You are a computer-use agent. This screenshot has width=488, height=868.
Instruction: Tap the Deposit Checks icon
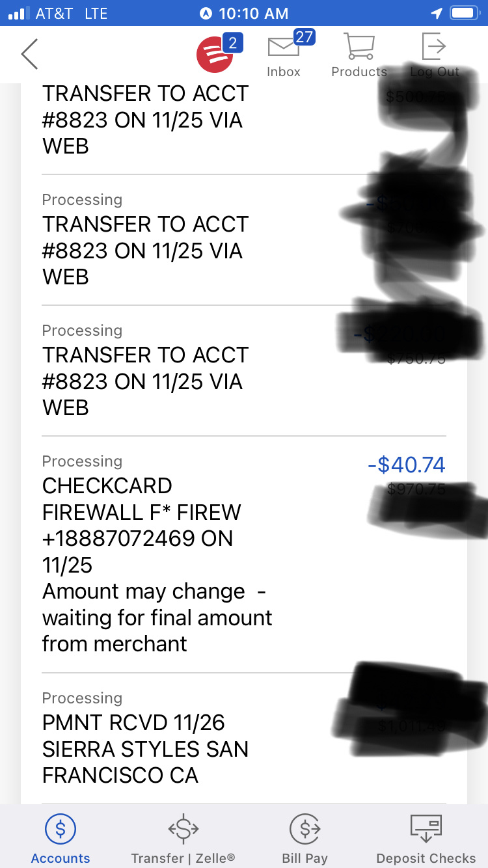pyautogui.click(x=426, y=828)
